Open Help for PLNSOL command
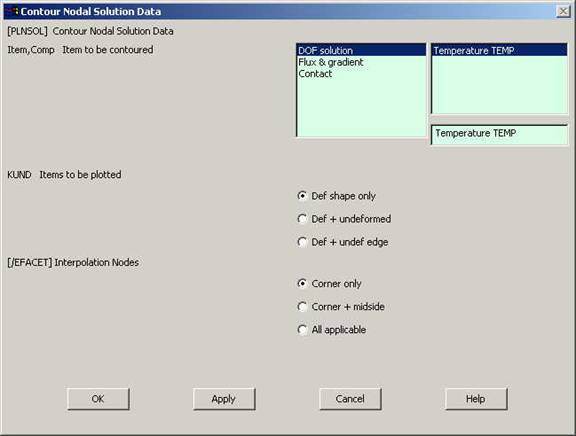The height and width of the screenshot is (436, 576). click(x=476, y=399)
